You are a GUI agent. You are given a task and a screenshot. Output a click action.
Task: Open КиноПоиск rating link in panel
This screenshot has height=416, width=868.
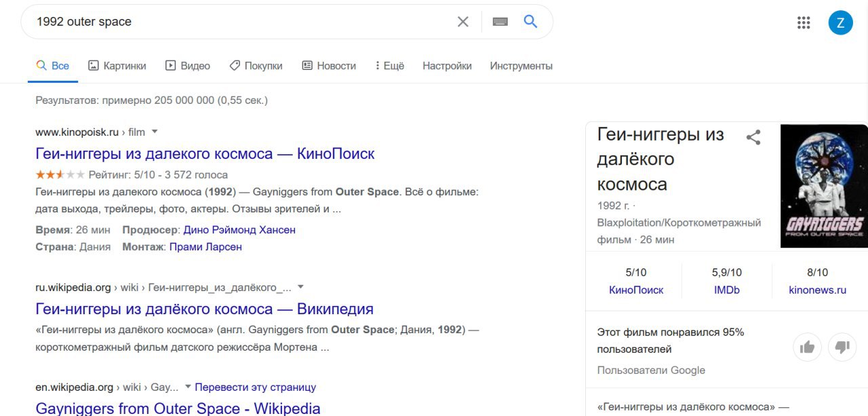click(636, 290)
